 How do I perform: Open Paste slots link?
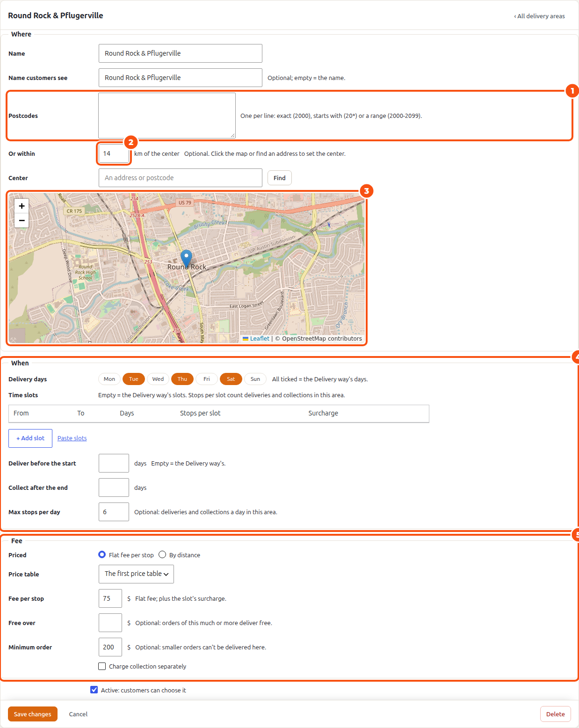tap(72, 438)
